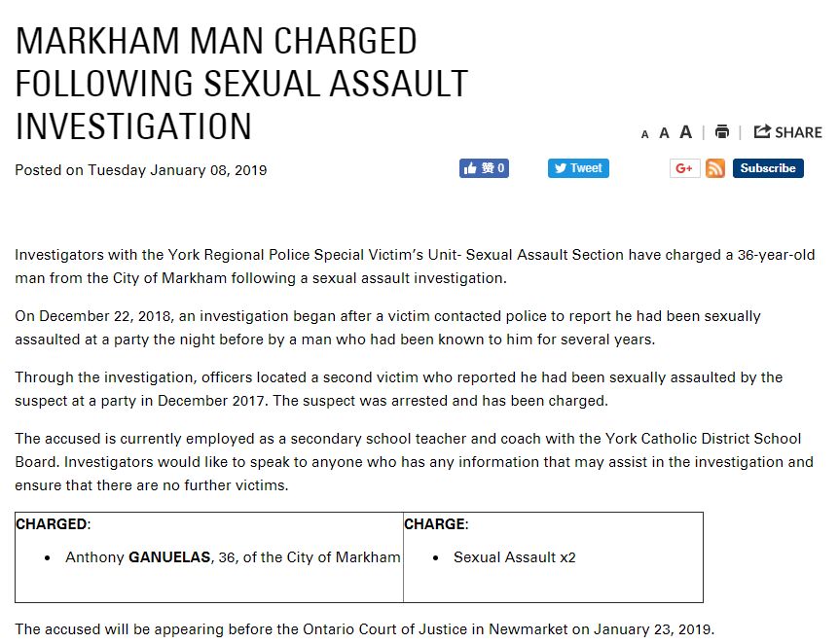839x644 pixels.
Task: Click the Tweet button
Action: (578, 168)
